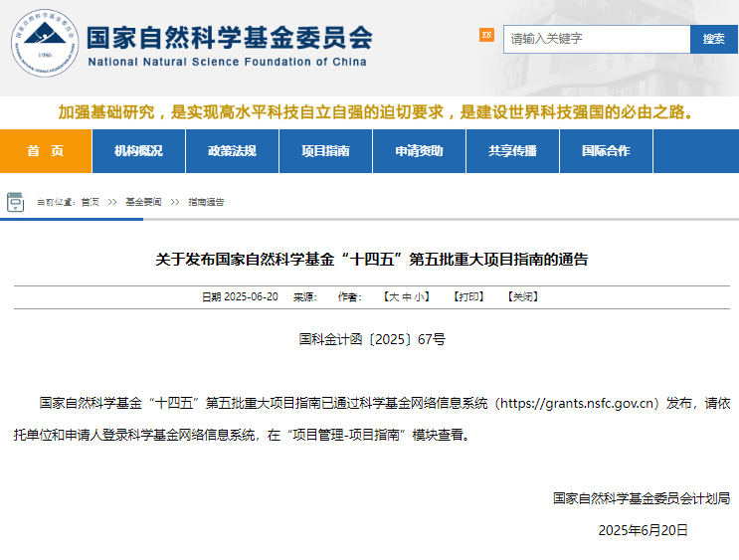The width and height of the screenshot is (739, 560).
Task: Set font size to medium with 中
Action: tap(407, 297)
